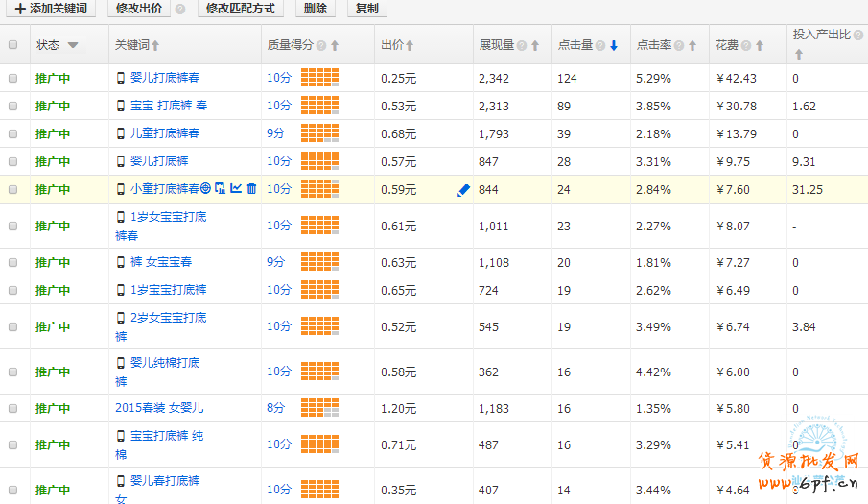
Task: Toggle the select-all checkbox in table header
Action: point(13,45)
